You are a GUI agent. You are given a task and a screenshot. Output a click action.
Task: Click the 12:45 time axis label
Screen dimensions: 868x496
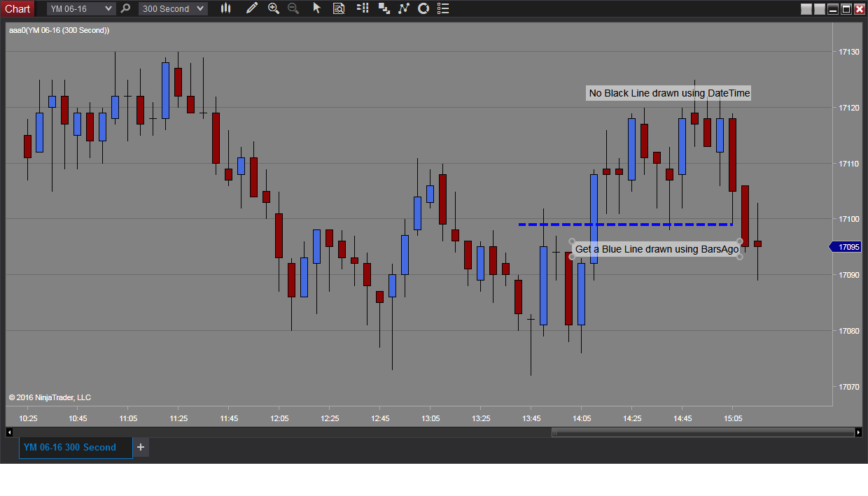(x=380, y=418)
